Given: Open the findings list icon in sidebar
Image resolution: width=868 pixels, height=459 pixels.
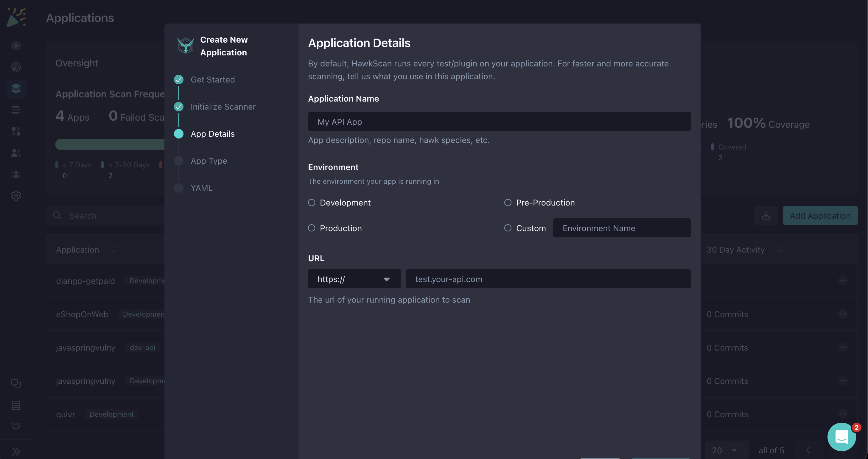Looking at the screenshot, I should [16, 110].
